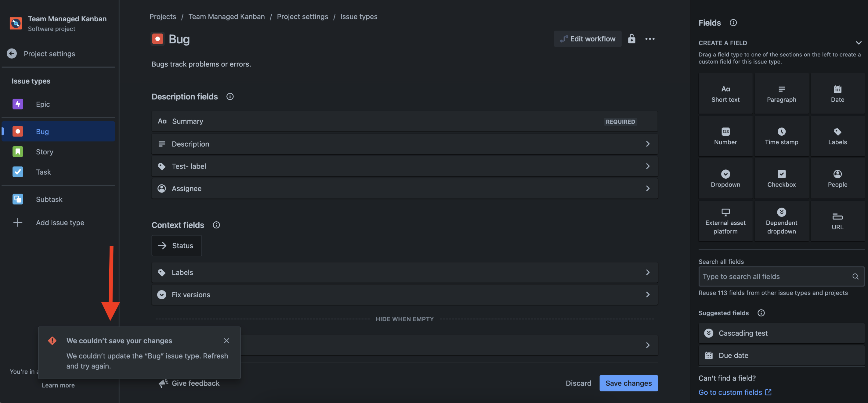
Task: Select the Paragraph field type
Action: pyautogui.click(x=781, y=94)
